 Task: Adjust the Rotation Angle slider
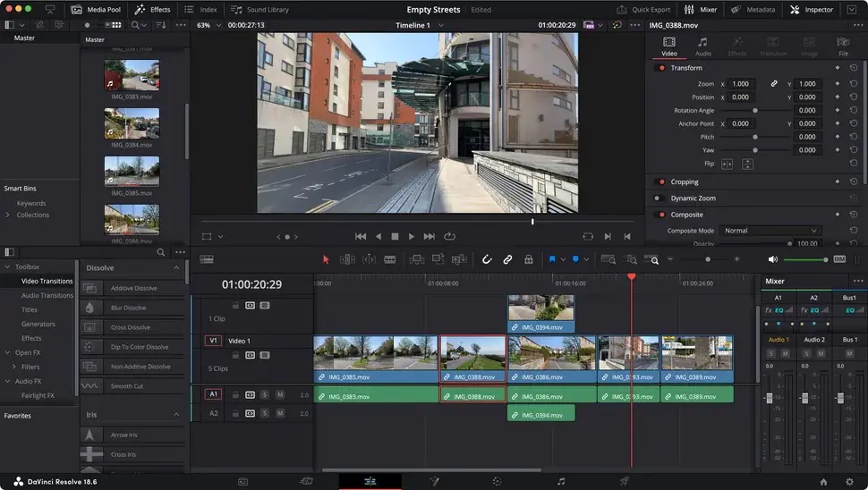click(x=754, y=111)
